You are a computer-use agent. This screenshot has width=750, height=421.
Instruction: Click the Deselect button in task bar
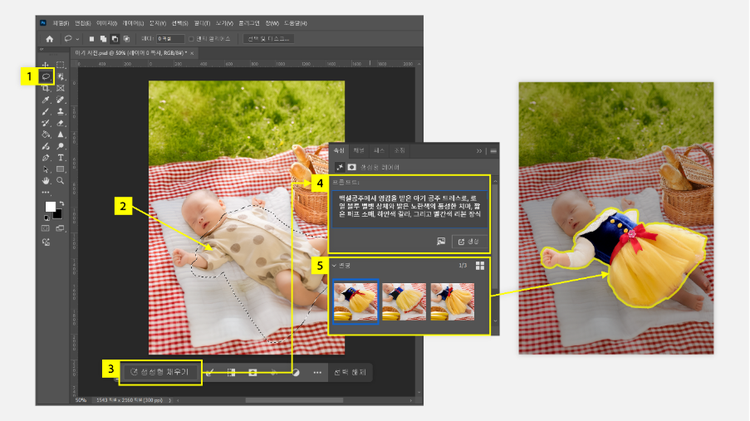[x=350, y=372]
